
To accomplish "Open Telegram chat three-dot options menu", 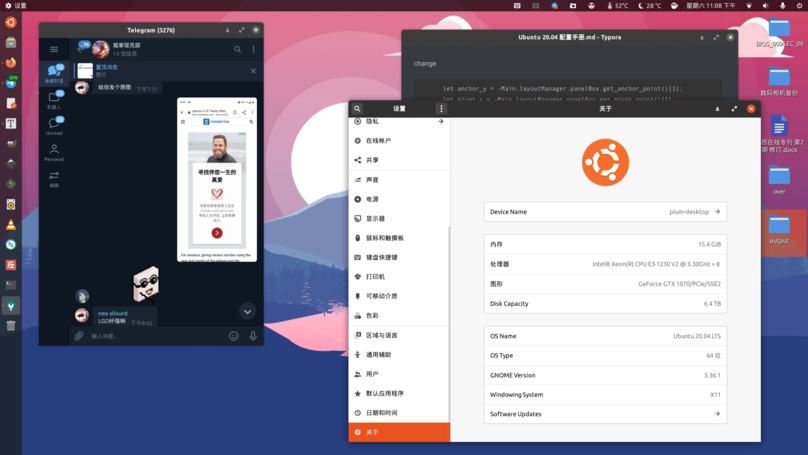I will [x=253, y=49].
